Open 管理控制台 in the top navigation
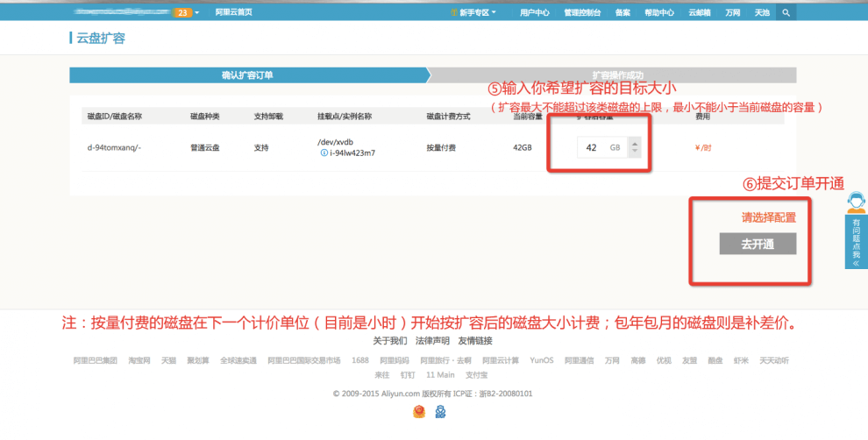 pos(582,13)
